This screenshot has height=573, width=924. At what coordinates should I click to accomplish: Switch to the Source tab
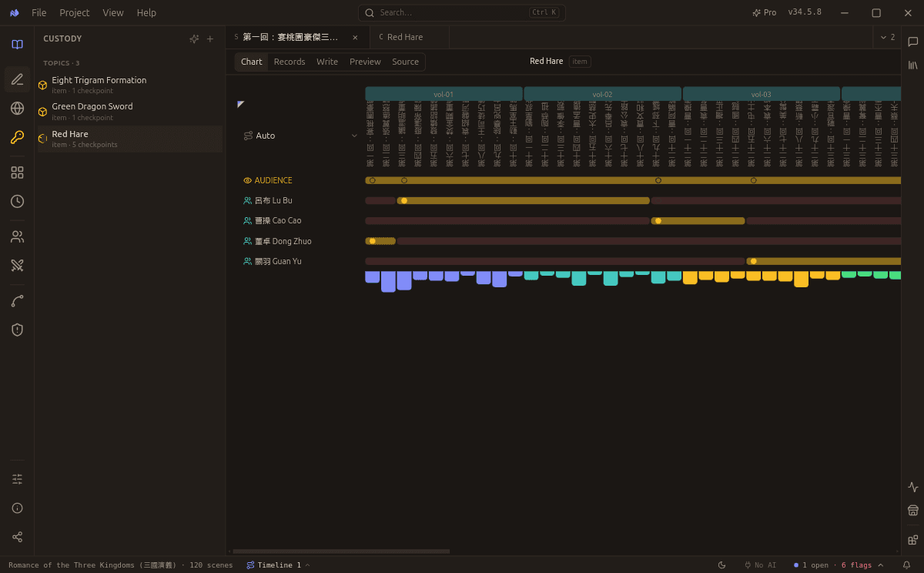[406, 62]
